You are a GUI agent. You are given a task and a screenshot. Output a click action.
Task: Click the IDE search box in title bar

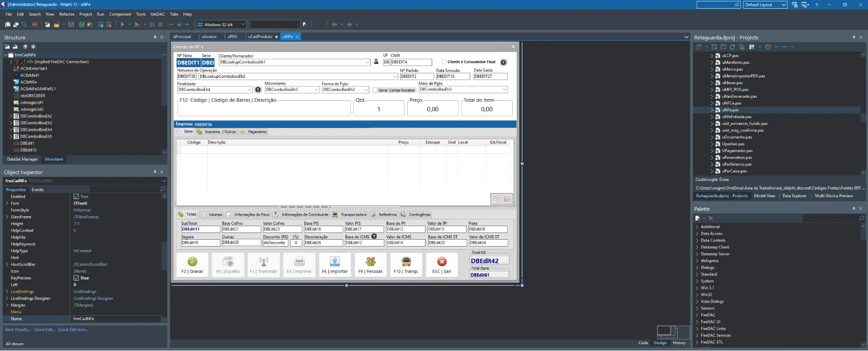[x=718, y=5]
